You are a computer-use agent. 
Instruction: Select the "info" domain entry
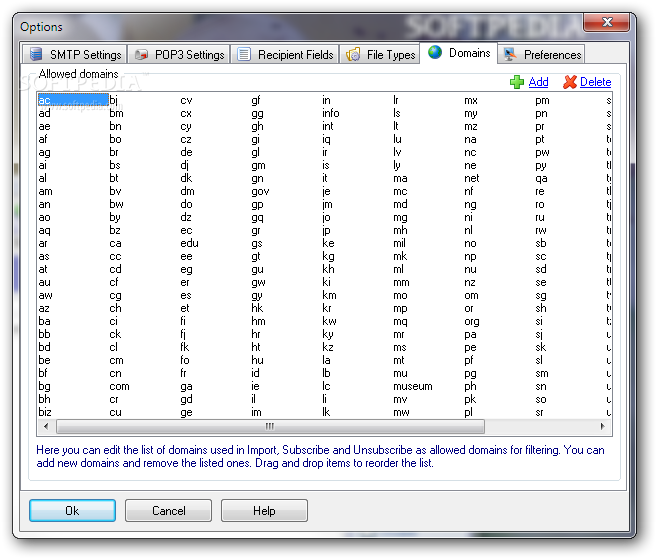331,113
